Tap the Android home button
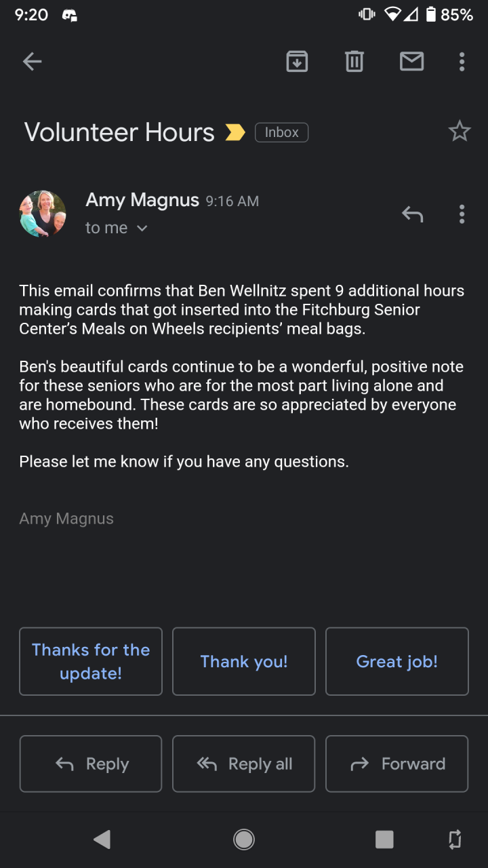This screenshot has width=488, height=868. click(244, 840)
